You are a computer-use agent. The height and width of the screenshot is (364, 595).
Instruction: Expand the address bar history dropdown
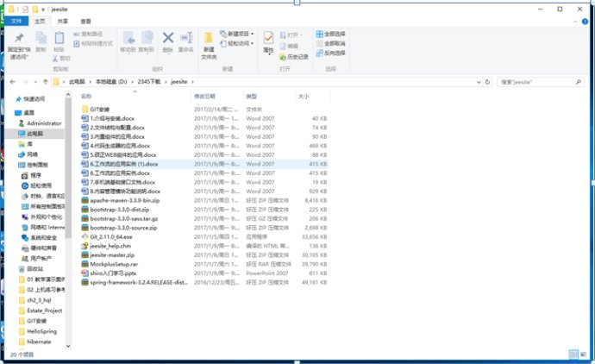pos(479,82)
